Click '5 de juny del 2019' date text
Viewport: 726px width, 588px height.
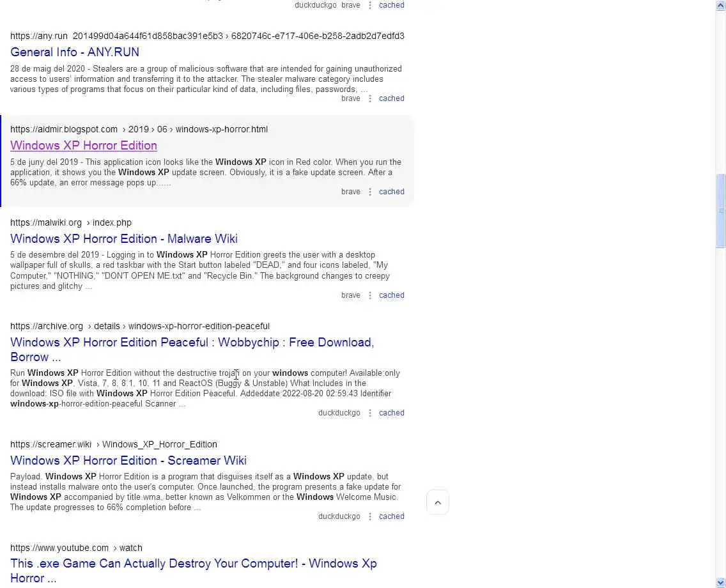[x=44, y=162]
